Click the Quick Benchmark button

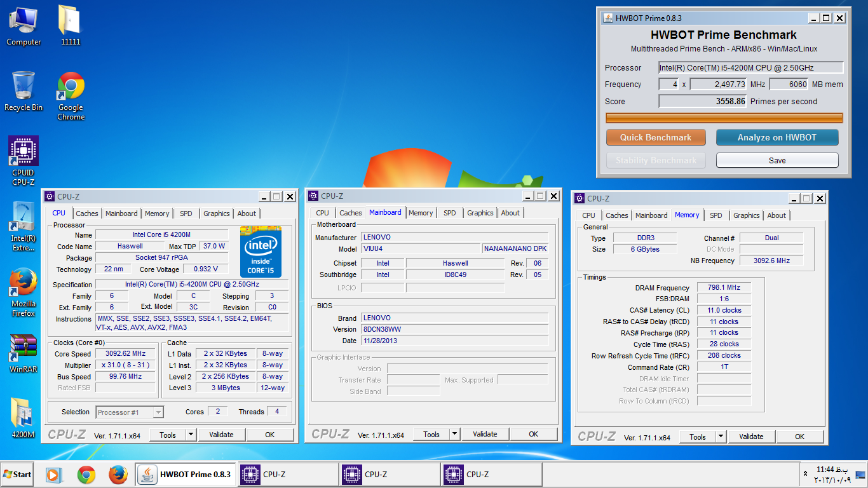coord(656,137)
